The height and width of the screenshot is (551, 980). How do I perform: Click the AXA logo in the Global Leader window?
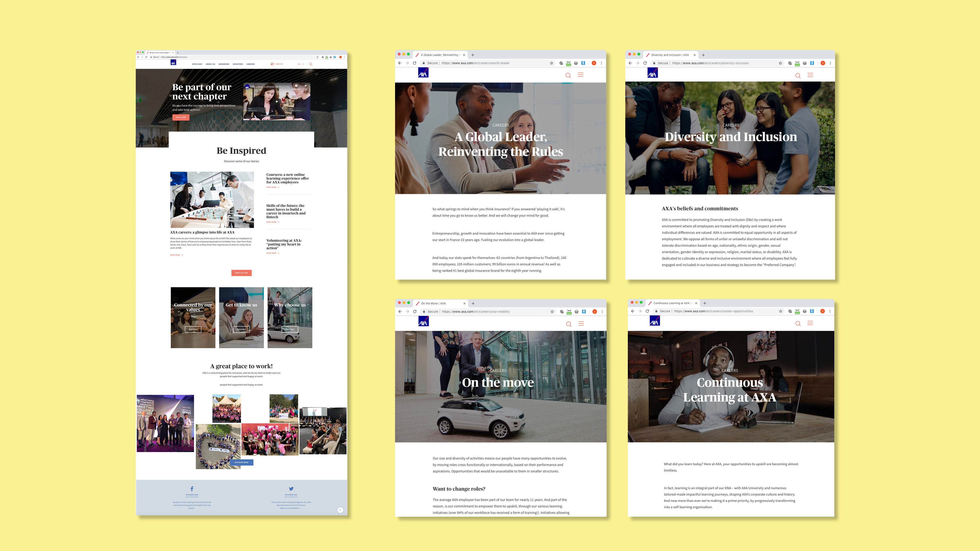tap(423, 73)
